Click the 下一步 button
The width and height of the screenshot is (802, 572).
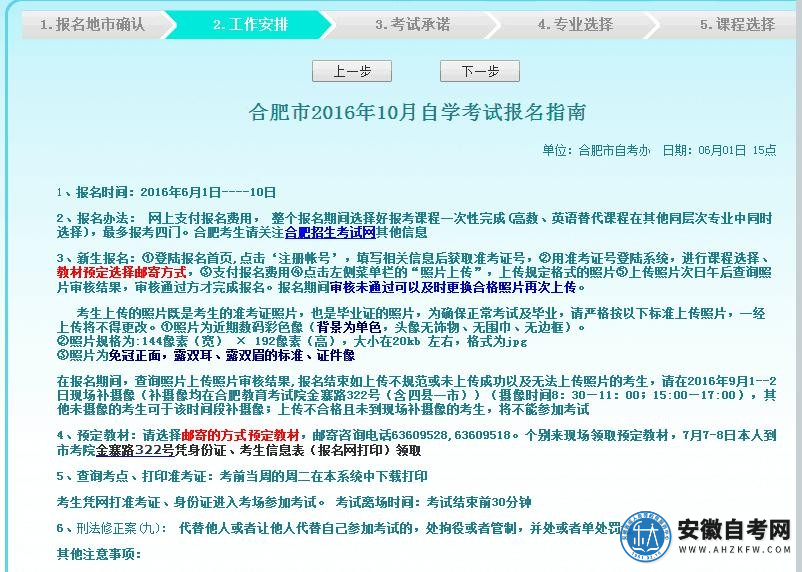(x=480, y=71)
